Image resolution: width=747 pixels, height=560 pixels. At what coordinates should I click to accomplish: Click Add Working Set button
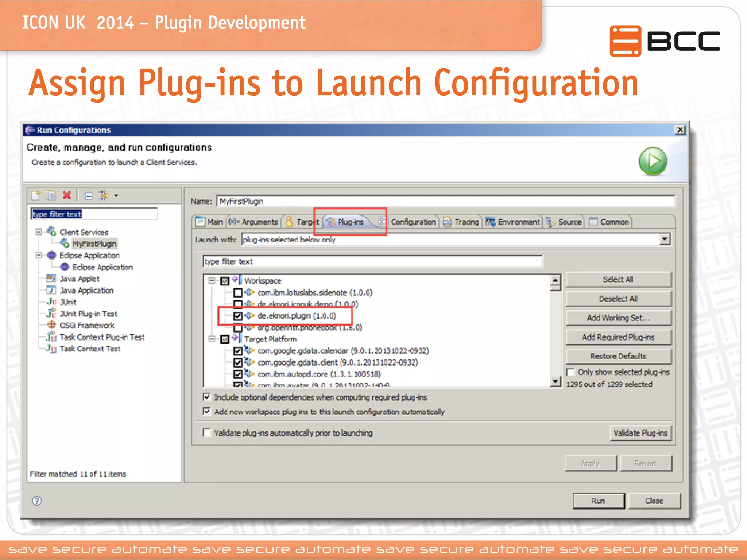tap(618, 318)
